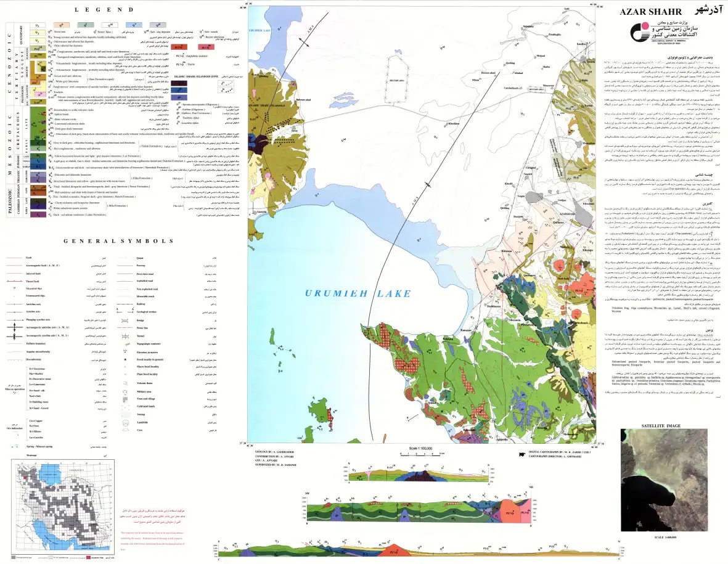Click the Bridge symbol in General Symbols
Viewport: 728px width, 564px height.
125,321
